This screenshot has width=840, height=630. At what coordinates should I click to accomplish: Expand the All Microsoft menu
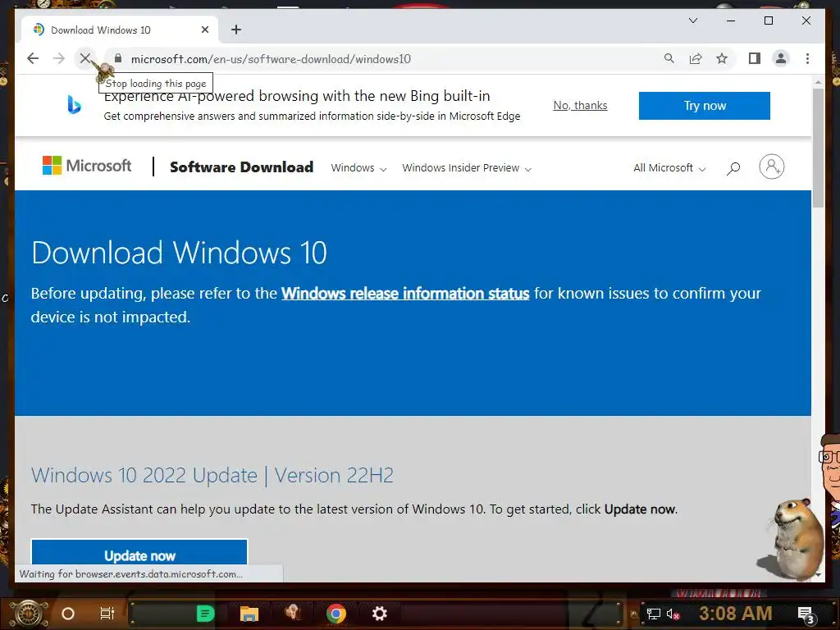(669, 167)
